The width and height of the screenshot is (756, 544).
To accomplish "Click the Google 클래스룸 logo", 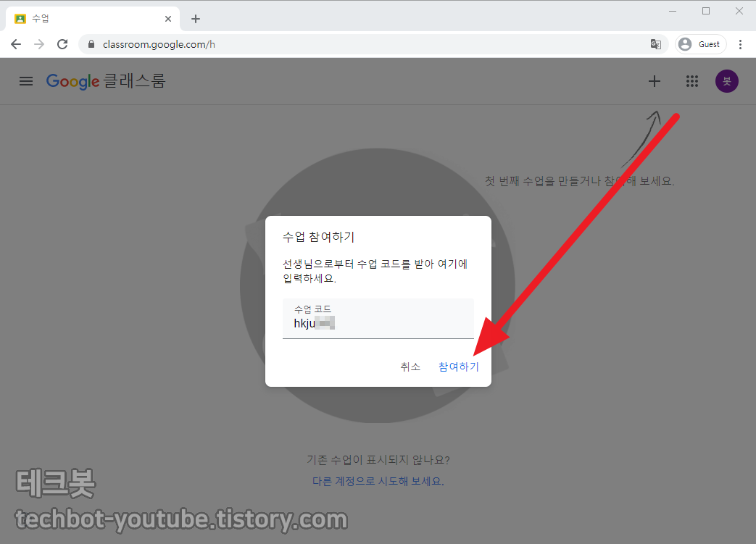I will tap(106, 81).
